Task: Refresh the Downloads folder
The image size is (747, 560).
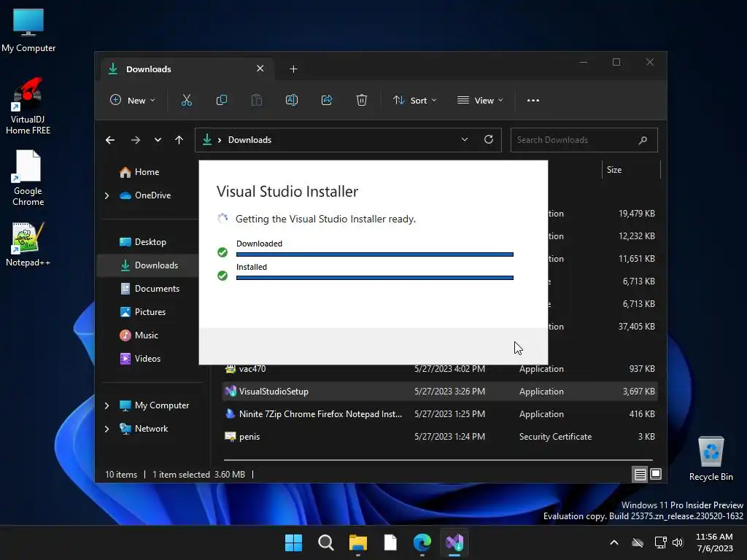Action: (x=488, y=139)
